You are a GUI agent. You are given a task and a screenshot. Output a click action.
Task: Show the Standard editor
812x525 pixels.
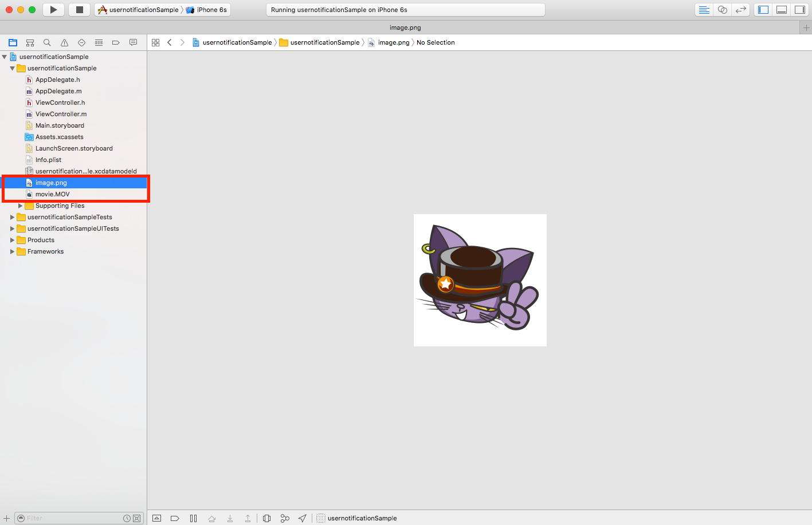(704, 10)
